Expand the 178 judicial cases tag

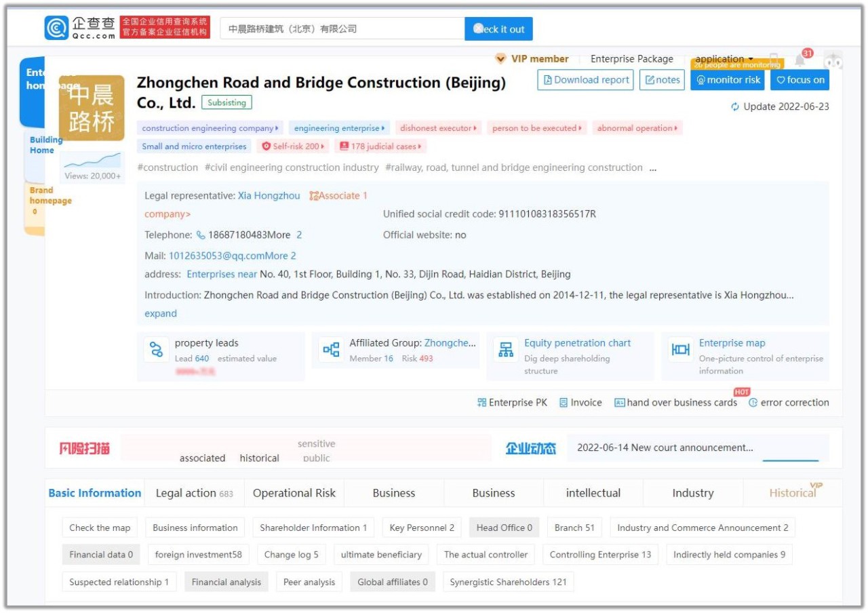[x=380, y=146]
